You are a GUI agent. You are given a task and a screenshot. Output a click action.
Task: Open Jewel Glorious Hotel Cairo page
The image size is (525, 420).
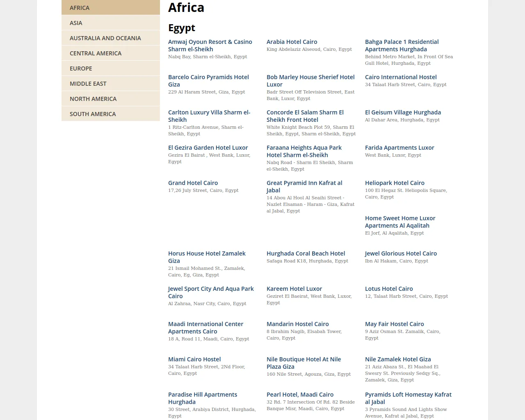click(x=401, y=253)
